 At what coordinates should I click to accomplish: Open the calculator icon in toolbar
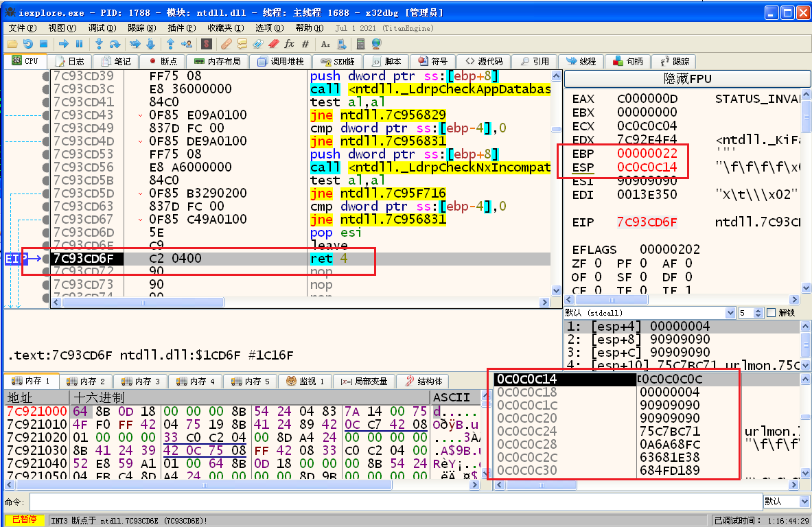[360, 44]
